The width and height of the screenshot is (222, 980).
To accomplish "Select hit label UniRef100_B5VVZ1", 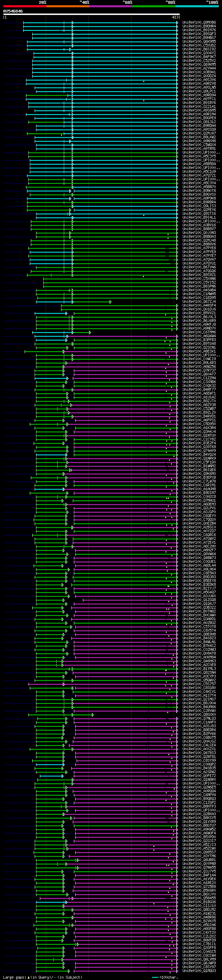I will point(199,313).
